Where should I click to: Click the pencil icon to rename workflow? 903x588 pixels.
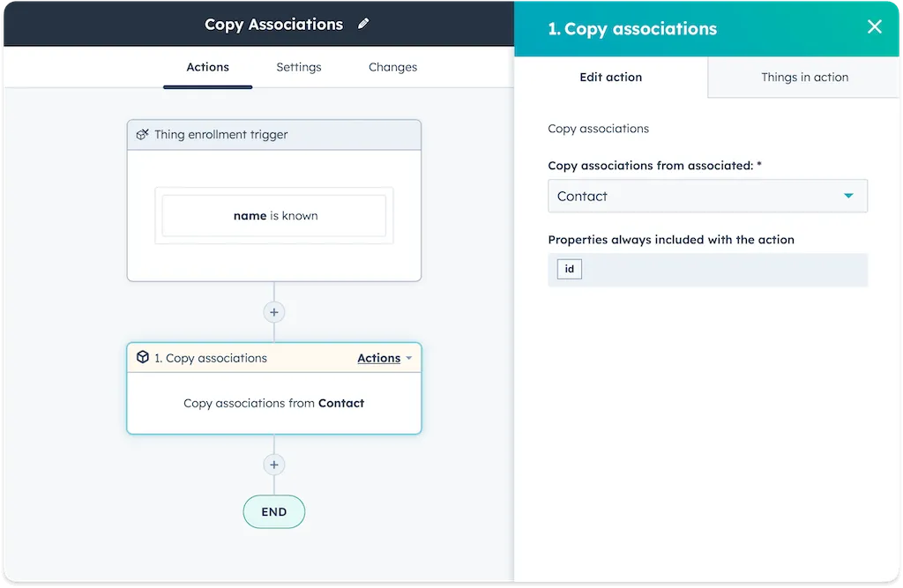coord(363,25)
